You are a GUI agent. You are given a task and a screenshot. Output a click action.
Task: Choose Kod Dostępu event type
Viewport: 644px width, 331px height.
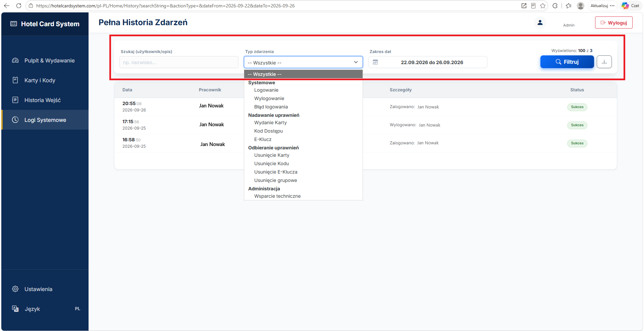(x=303, y=131)
